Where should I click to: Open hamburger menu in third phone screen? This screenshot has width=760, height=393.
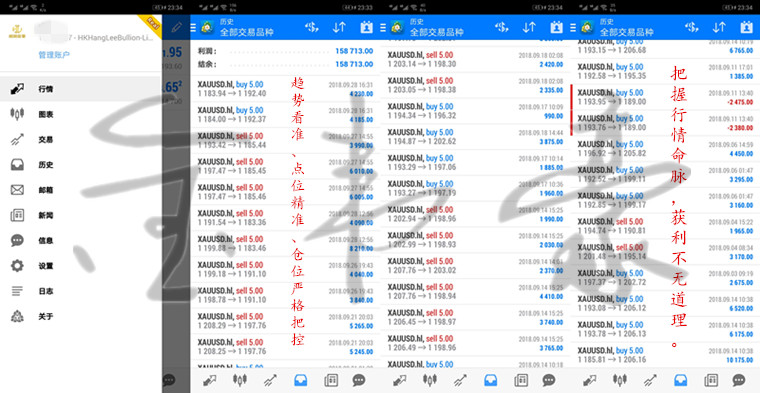384,28
